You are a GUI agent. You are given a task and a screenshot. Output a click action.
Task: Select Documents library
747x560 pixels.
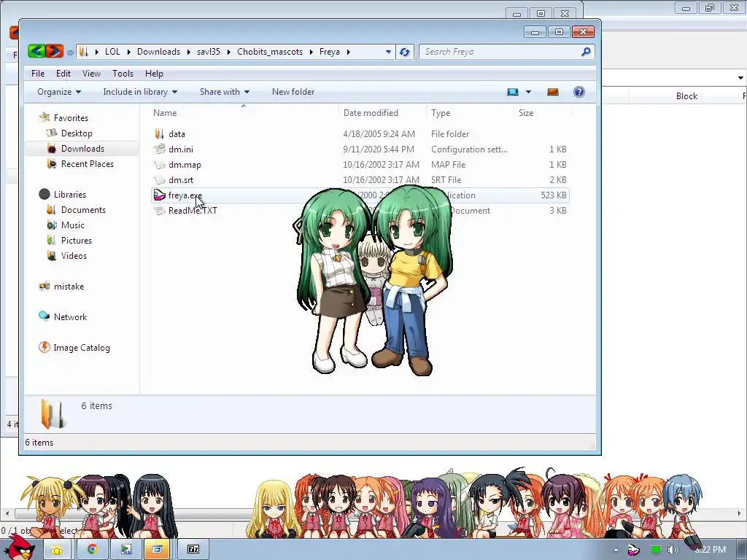pos(83,210)
